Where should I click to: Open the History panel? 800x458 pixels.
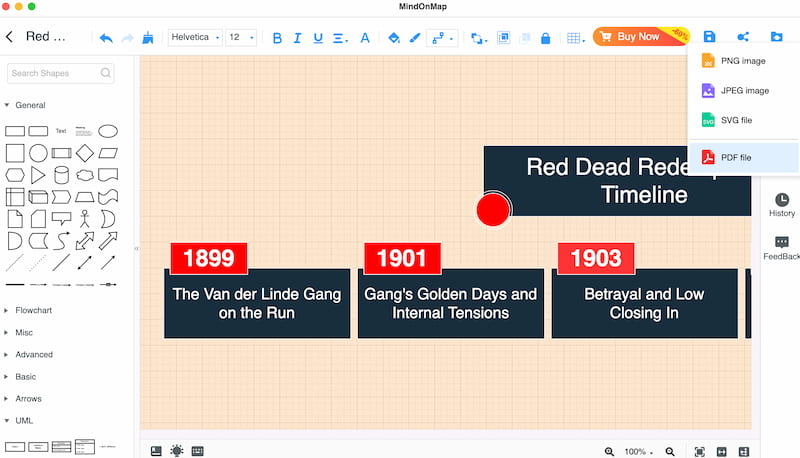coord(782,205)
